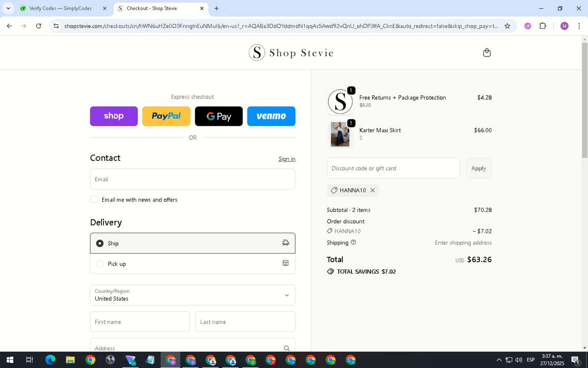Click the Sign in link
The height and width of the screenshot is (368, 588).
tap(287, 159)
